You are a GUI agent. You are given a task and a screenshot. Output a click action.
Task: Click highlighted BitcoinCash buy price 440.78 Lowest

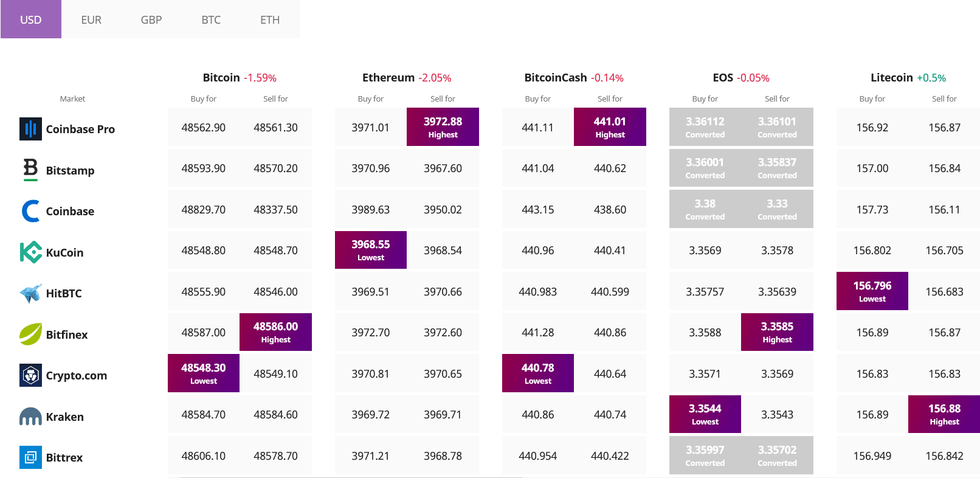[538, 373]
